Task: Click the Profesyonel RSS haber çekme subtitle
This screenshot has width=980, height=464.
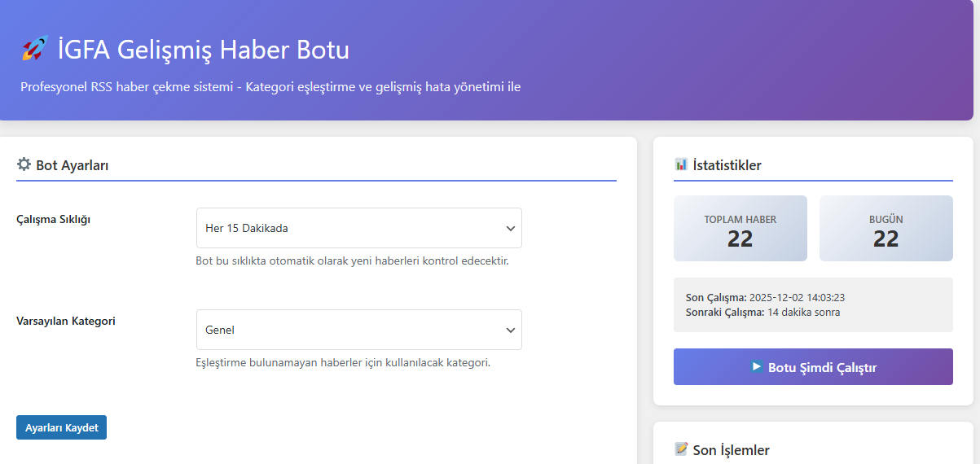Action: tap(270, 86)
